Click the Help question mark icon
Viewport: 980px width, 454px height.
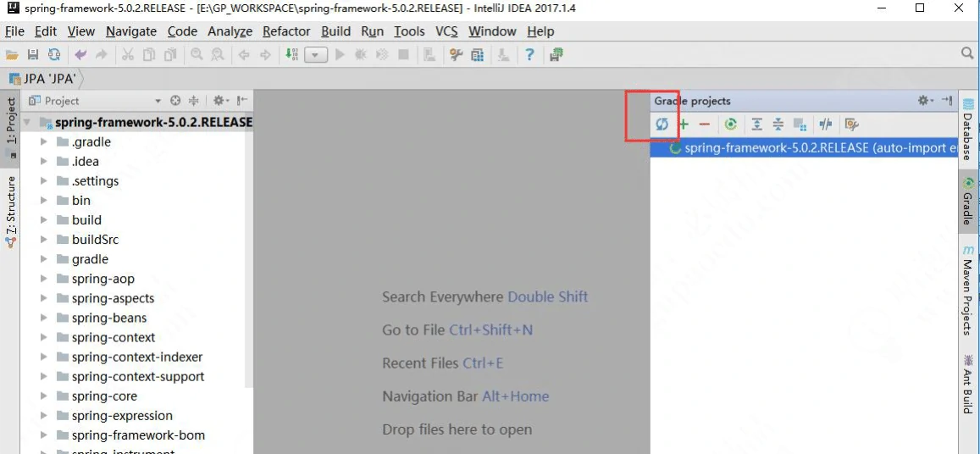[x=529, y=55]
